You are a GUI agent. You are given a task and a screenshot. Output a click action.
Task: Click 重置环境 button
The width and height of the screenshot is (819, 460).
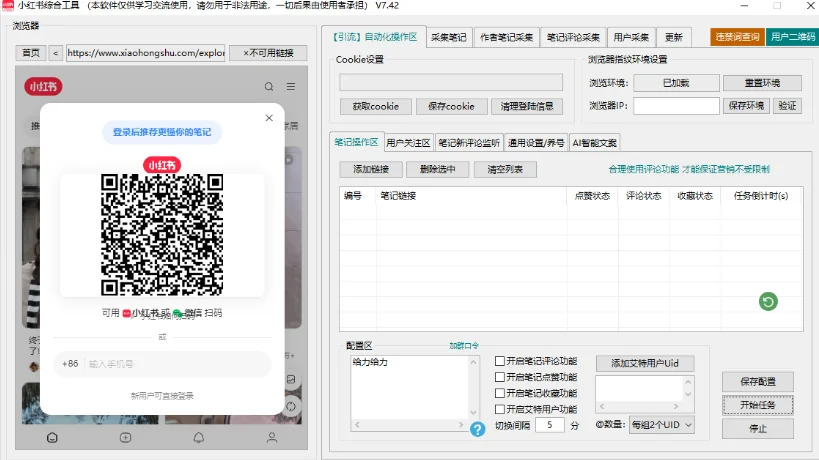762,83
